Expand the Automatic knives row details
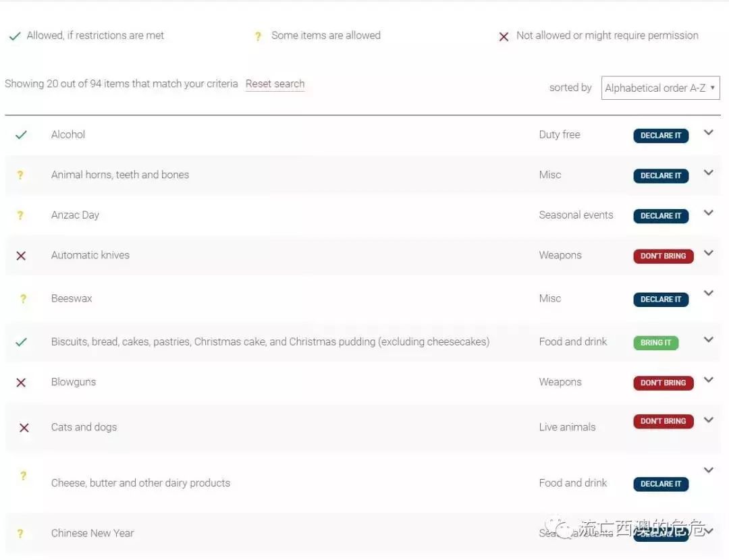Screen dimensions: 729x560 709,253
